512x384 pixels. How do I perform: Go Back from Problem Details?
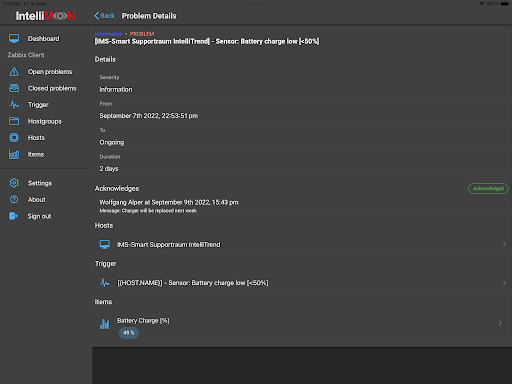pyautogui.click(x=104, y=16)
